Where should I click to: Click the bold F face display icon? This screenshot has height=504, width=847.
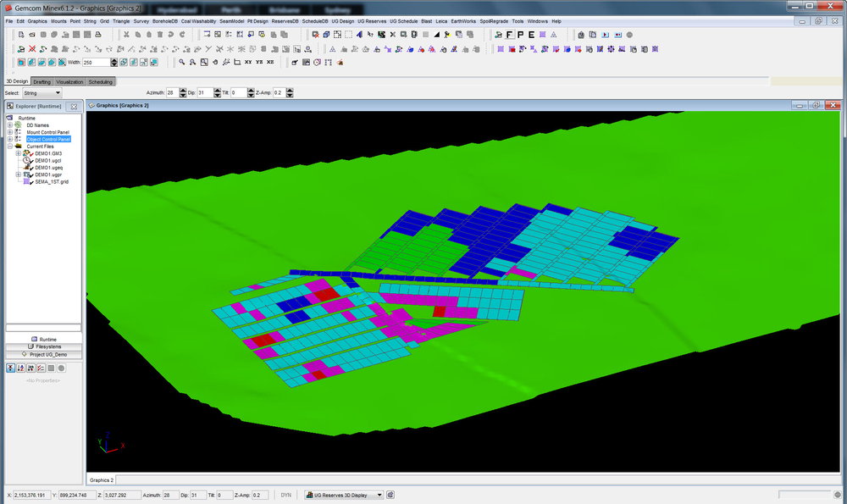(509, 35)
